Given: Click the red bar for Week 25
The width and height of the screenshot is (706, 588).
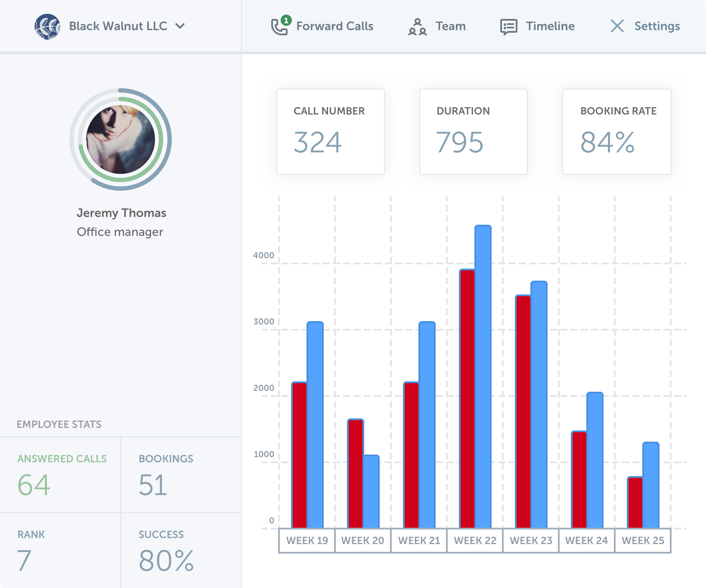Looking at the screenshot, I should (635, 502).
